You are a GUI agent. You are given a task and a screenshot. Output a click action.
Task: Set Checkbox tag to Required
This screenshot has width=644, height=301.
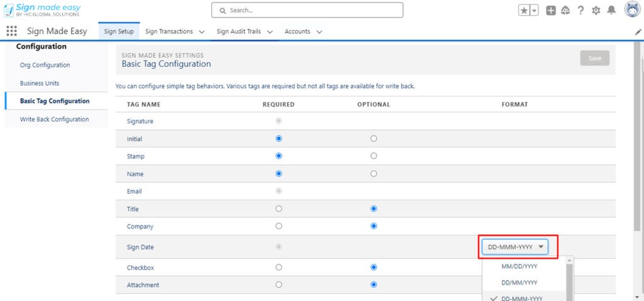click(279, 267)
